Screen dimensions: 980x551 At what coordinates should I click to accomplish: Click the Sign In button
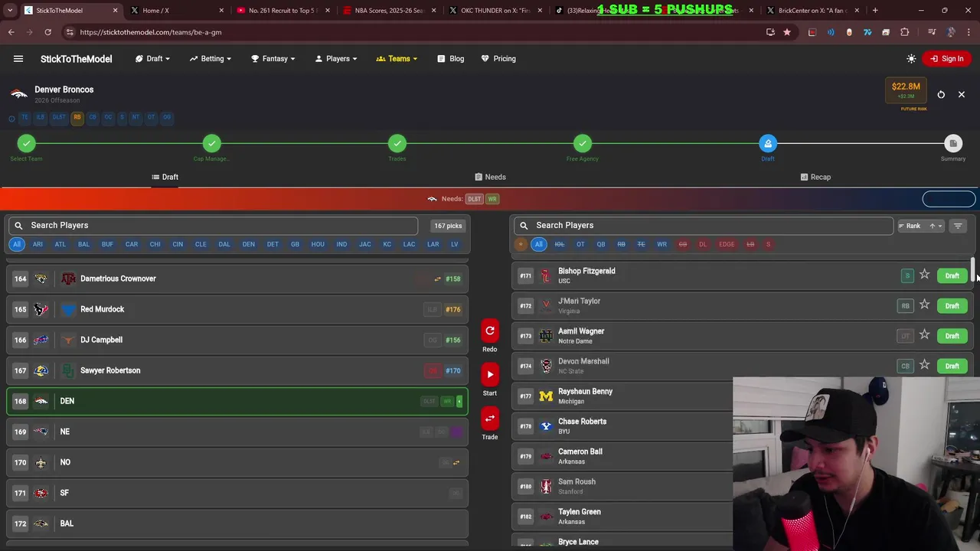coord(947,59)
